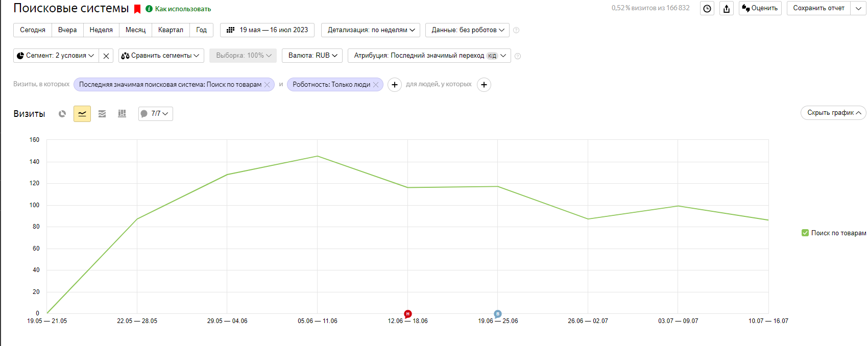The image size is (868, 346).
Task: Click axis label '10.07 — 16.07'
Action: click(x=768, y=321)
